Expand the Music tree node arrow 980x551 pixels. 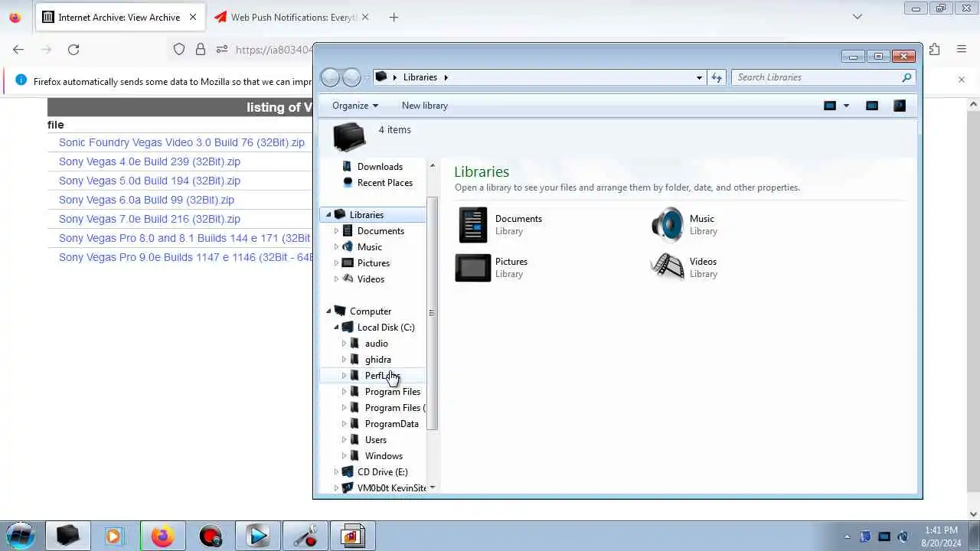(336, 247)
